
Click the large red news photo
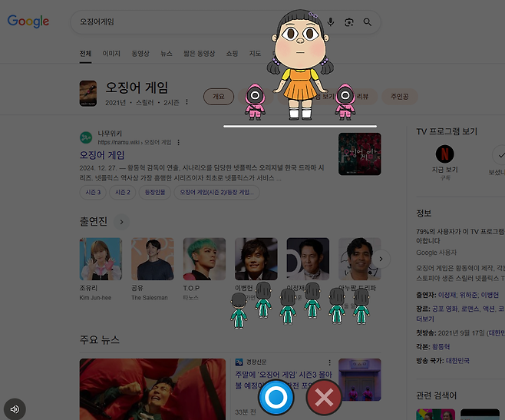tap(153, 389)
